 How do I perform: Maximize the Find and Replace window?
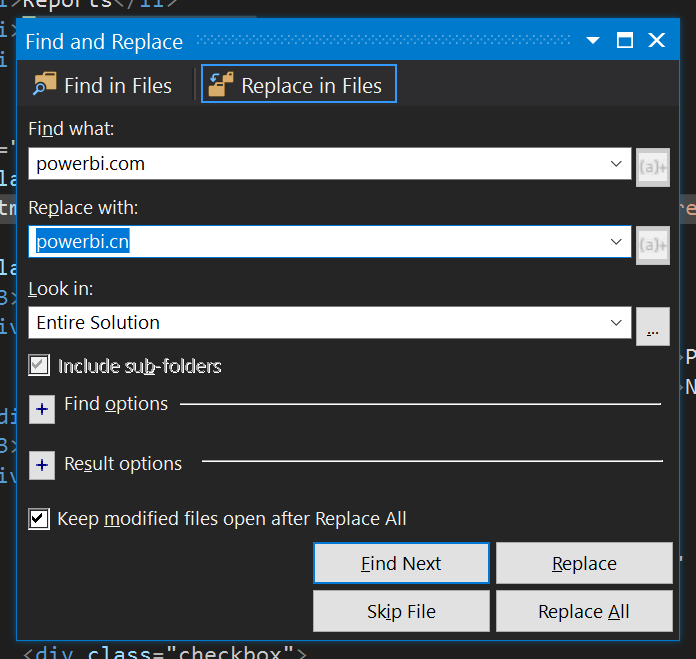click(625, 41)
